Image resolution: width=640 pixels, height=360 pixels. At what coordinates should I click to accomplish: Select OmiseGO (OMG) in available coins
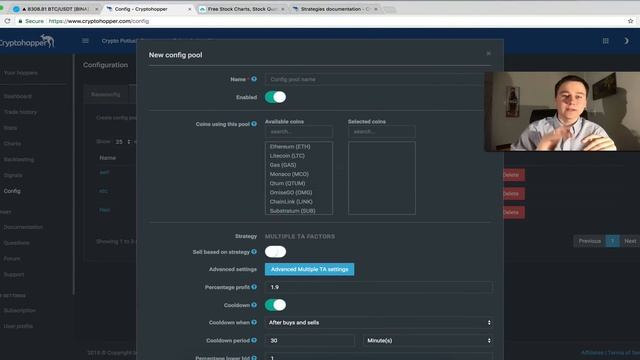(x=291, y=193)
